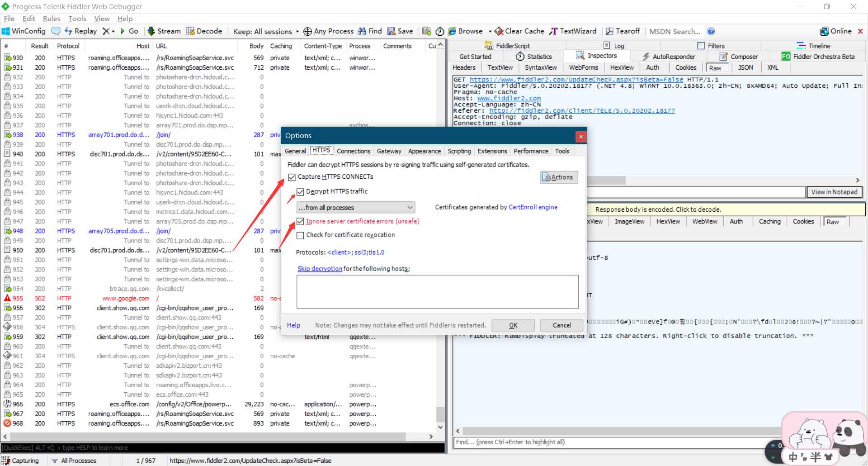The width and height of the screenshot is (868, 466).
Task: Enable Check for certificate revocation
Action: point(301,235)
